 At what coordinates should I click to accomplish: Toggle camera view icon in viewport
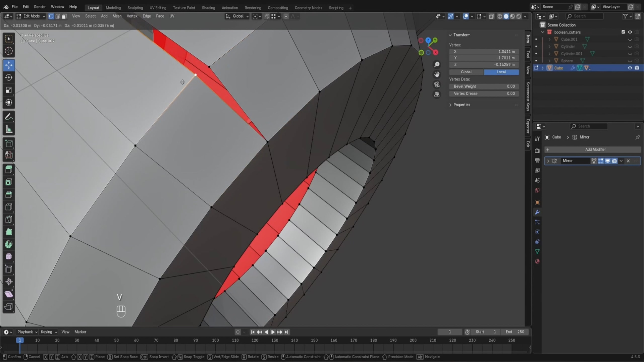437,84
